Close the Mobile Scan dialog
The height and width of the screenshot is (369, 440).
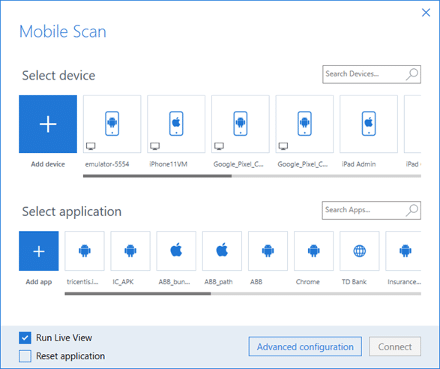426,13
